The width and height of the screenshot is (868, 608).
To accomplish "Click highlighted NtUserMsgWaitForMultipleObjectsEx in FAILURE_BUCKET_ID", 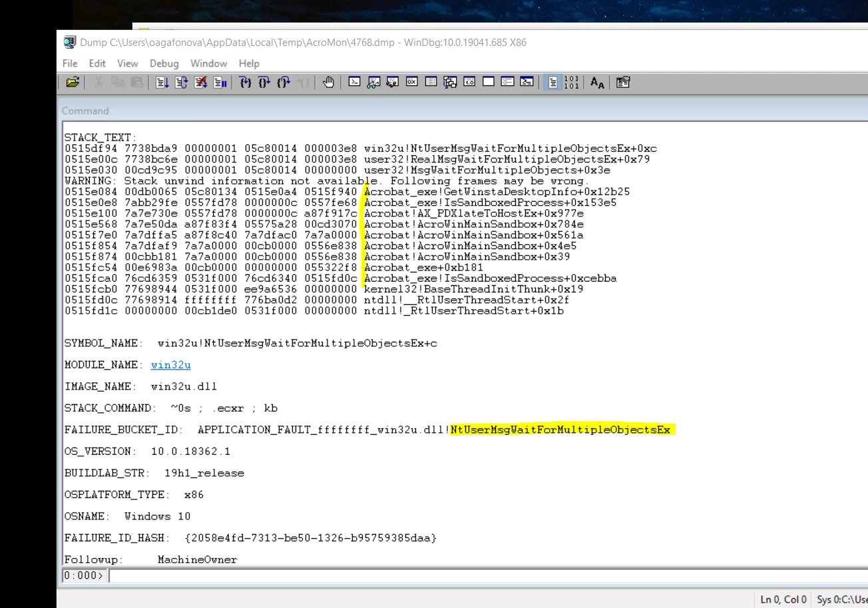I will (560, 430).
